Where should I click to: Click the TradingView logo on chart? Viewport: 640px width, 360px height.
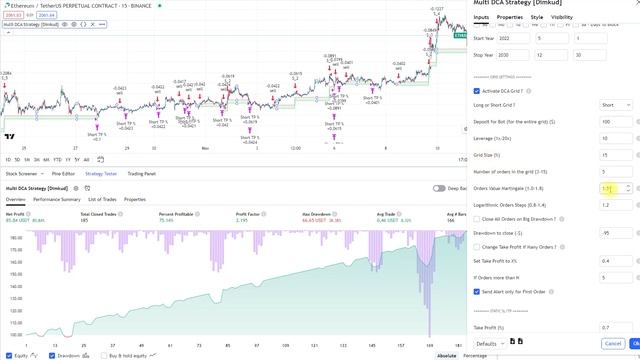[x=9, y=136]
